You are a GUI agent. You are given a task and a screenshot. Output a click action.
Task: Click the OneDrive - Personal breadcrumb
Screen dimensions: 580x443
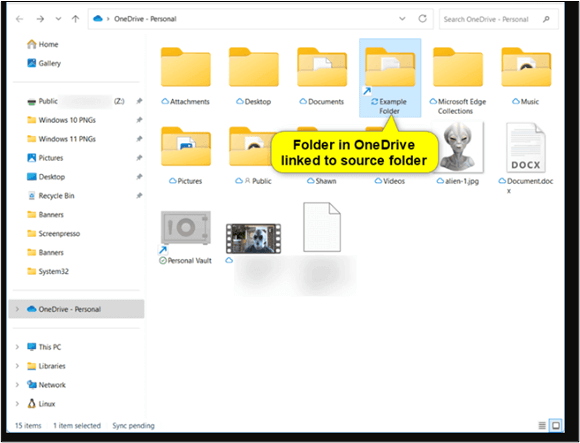click(145, 19)
